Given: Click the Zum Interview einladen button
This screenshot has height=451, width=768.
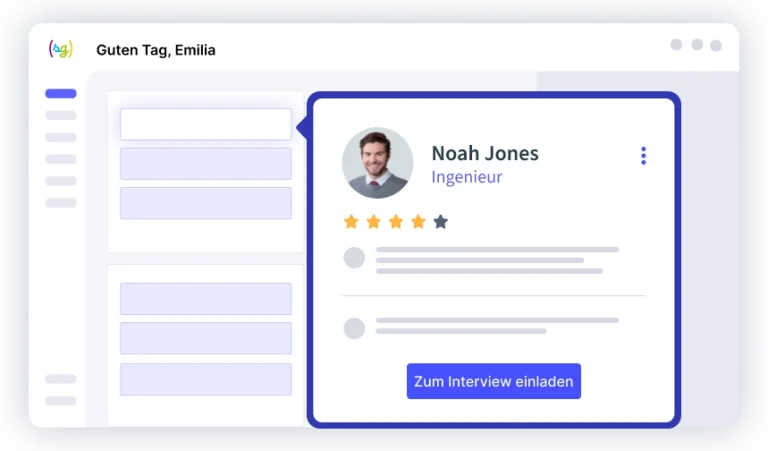Looking at the screenshot, I should [x=494, y=381].
